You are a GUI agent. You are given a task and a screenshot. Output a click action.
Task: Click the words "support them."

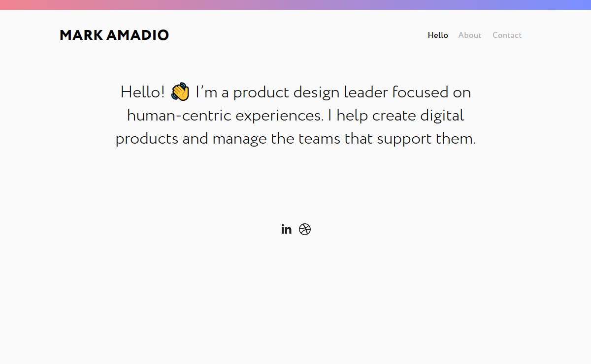[427, 139]
